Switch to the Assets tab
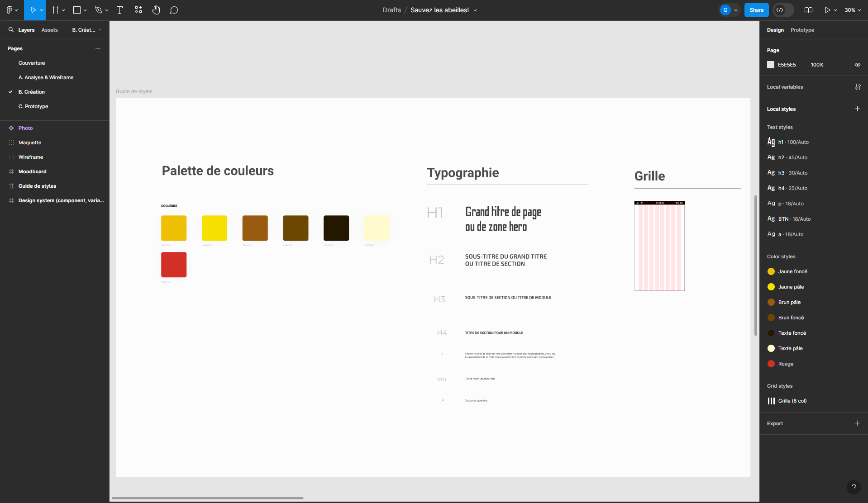868x503 pixels. click(50, 30)
